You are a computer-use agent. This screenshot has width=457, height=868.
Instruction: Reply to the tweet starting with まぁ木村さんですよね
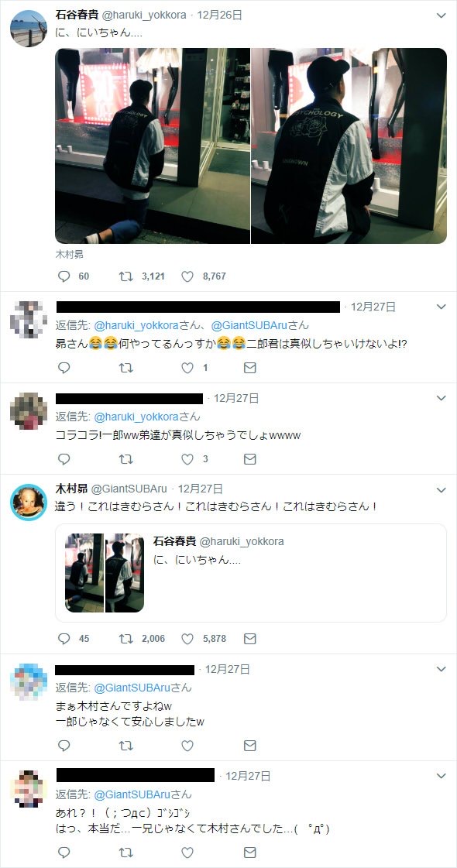[64, 746]
